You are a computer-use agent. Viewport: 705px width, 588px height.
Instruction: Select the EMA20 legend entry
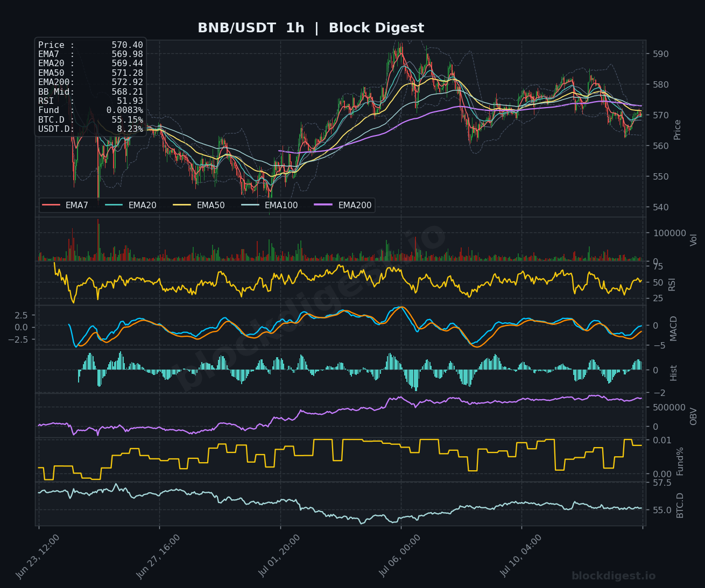[x=131, y=205]
